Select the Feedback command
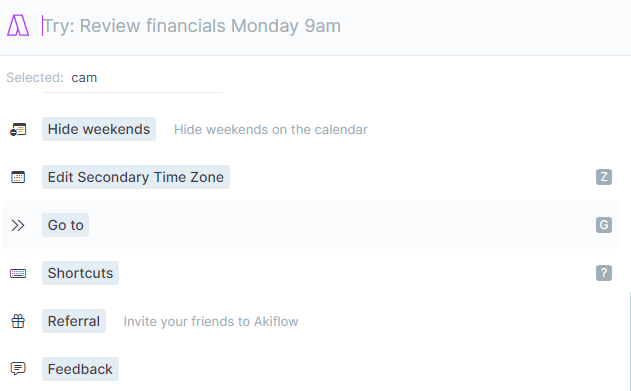 tap(80, 369)
